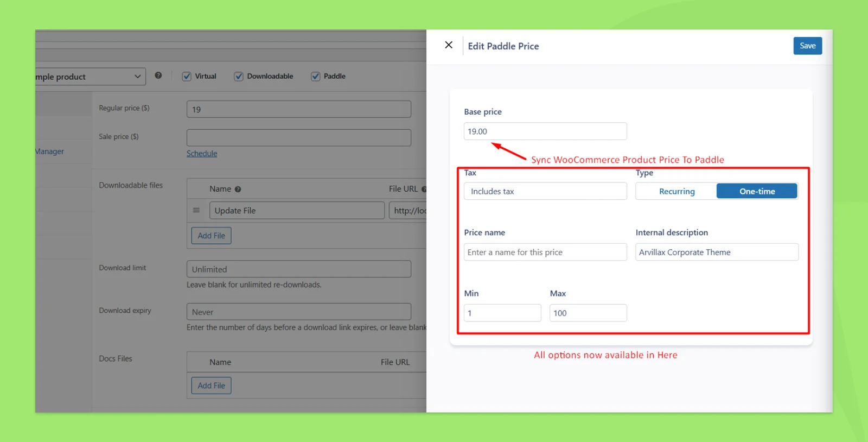868x442 pixels.
Task: Toggle the Virtual checkbox
Action: 187,77
